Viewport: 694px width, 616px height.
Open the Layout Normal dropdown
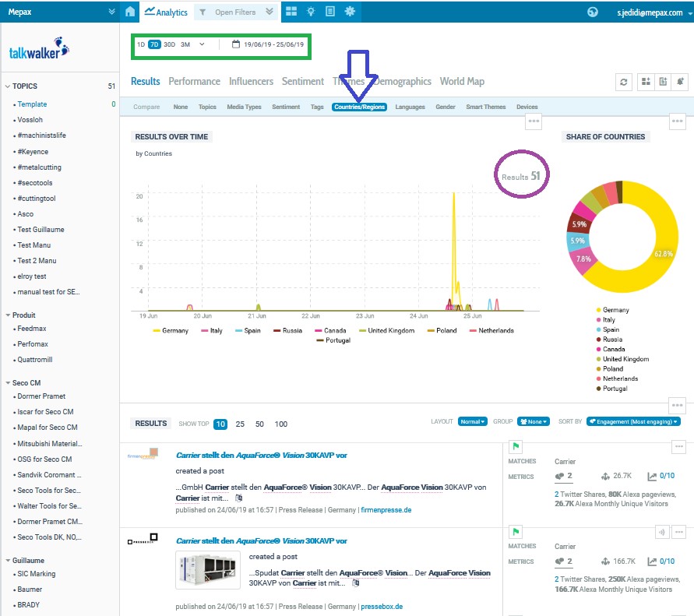pyautogui.click(x=473, y=421)
